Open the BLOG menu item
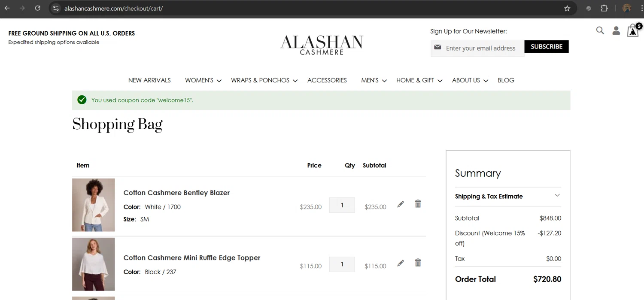This screenshot has width=644, height=300. 506,80
